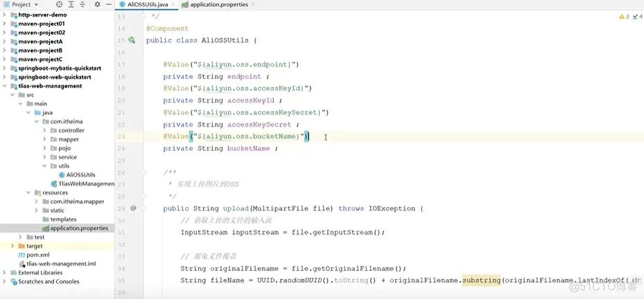
Task: Expand the maven-projectB module
Action: click(x=4, y=51)
